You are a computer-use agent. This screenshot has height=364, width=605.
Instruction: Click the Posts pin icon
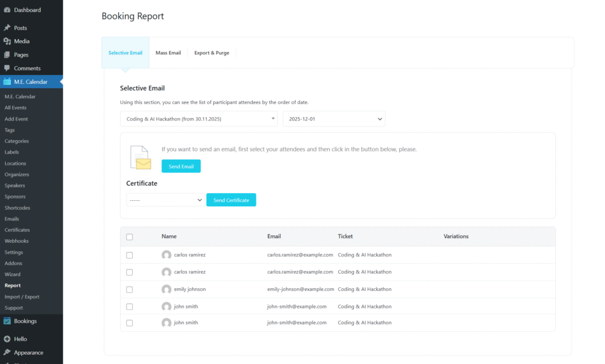pyautogui.click(x=8, y=27)
